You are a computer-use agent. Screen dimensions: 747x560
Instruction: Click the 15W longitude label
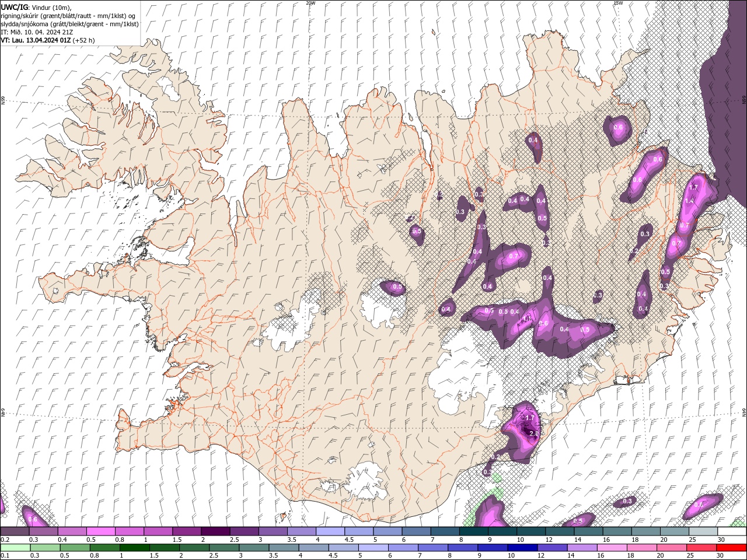click(x=618, y=3)
